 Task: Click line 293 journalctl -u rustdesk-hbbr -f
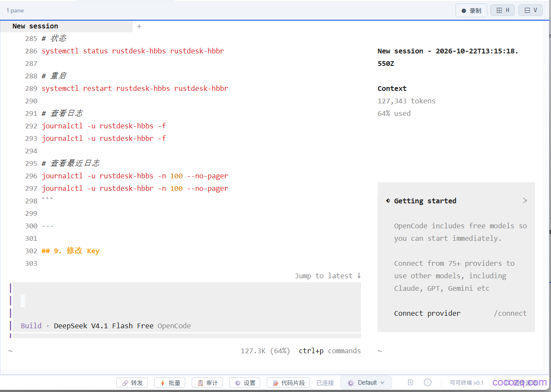click(104, 138)
